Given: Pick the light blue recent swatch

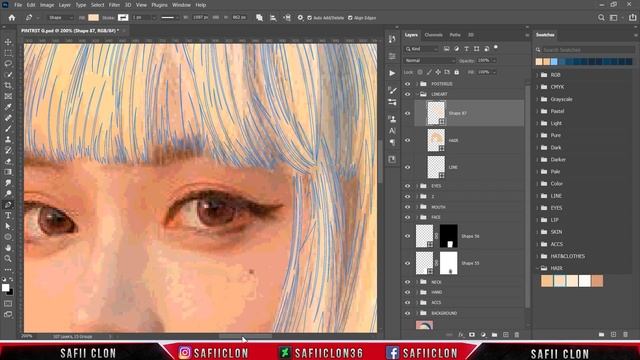Looking at the screenshot, I should click(x=554, y=62).
